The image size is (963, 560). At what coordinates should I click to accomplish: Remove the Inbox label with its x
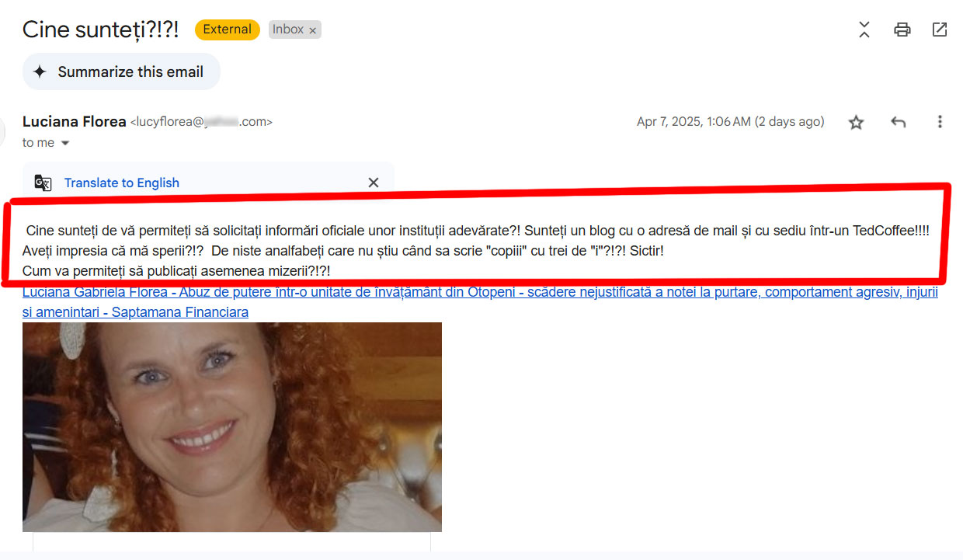[x=313, y=30]
